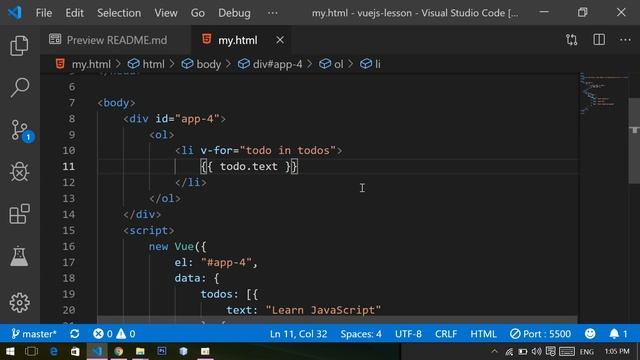
Task: Open the Extensions view
Action: pyautogui.click(x=19, y=214)
